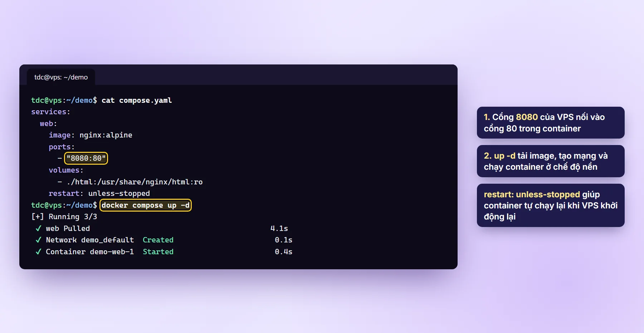Click the 'web Pulled' output row

tap(162, 228)
